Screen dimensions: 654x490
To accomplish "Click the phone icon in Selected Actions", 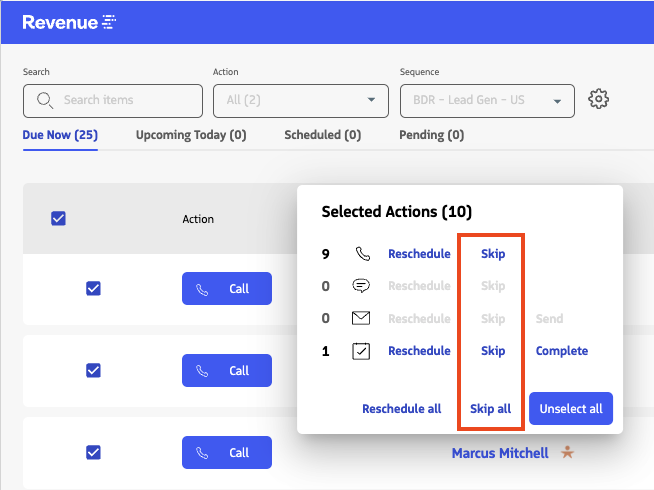I will [362, 254].
